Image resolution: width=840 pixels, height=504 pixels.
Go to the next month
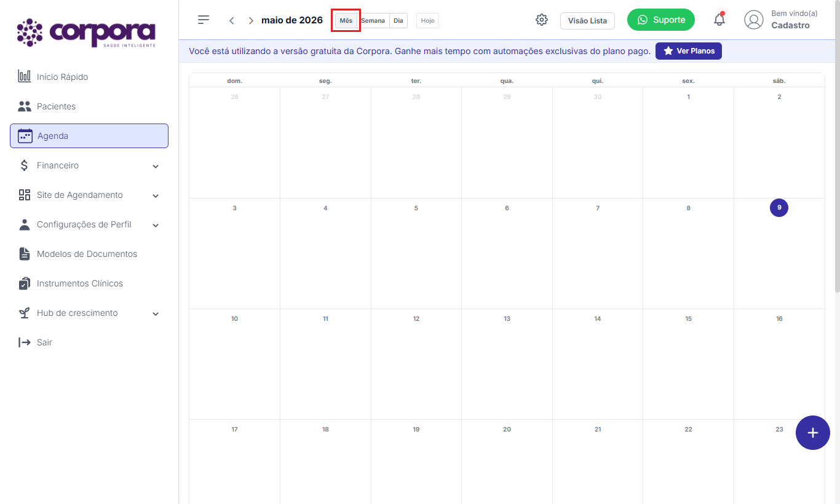coord(251,20)
